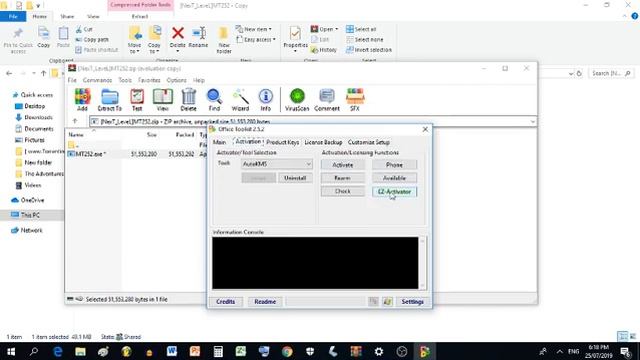This screenshot has height=360, width=640.
Task: Open Customize Setup tab
Action: pos(369,142)
